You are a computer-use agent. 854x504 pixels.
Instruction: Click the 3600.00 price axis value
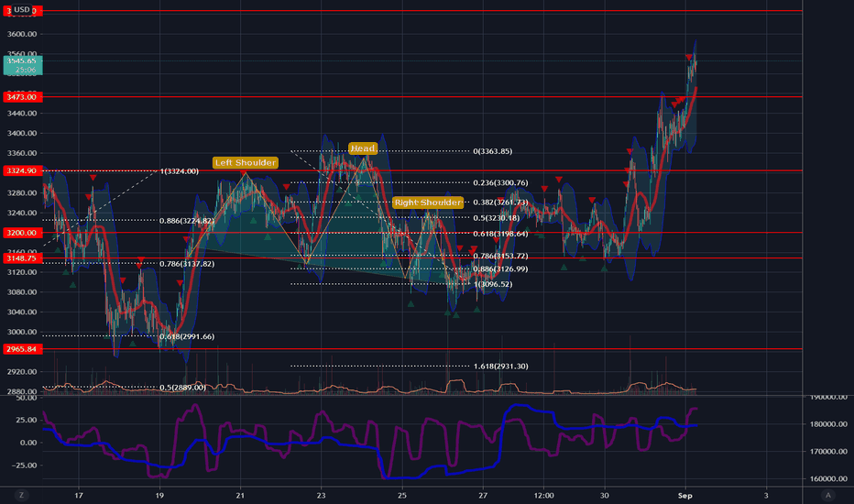pos(22,34)
